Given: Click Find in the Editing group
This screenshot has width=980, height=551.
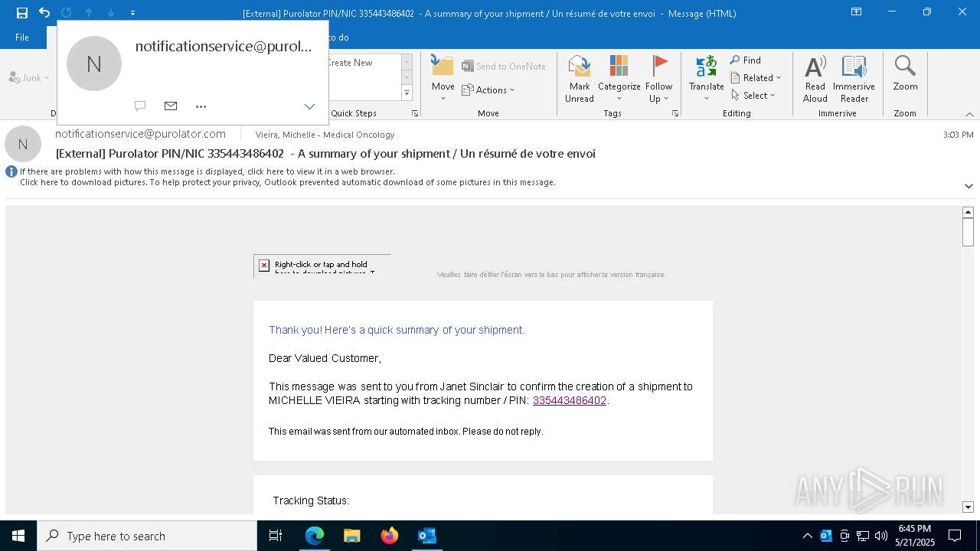Looking at the screenshot, I should tap(746, 60).
